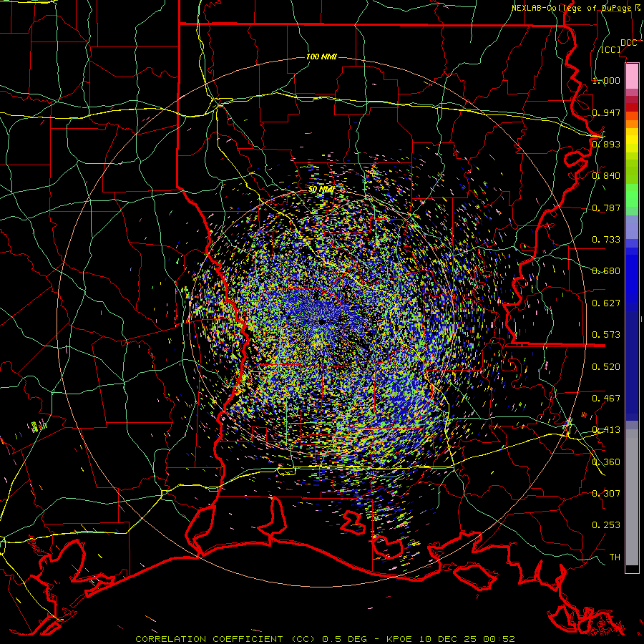
Task: Select the 0.520 scale value
Action: [x=606, y=367]
